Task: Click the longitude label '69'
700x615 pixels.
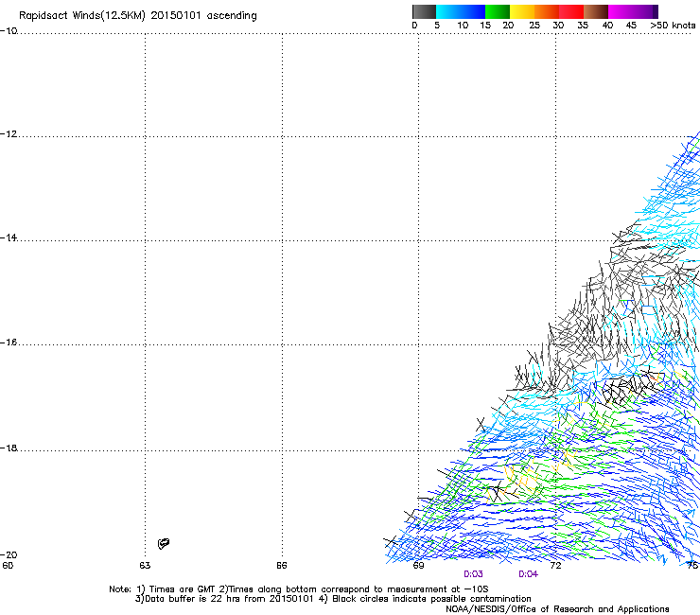Action: tap(418, 566)
